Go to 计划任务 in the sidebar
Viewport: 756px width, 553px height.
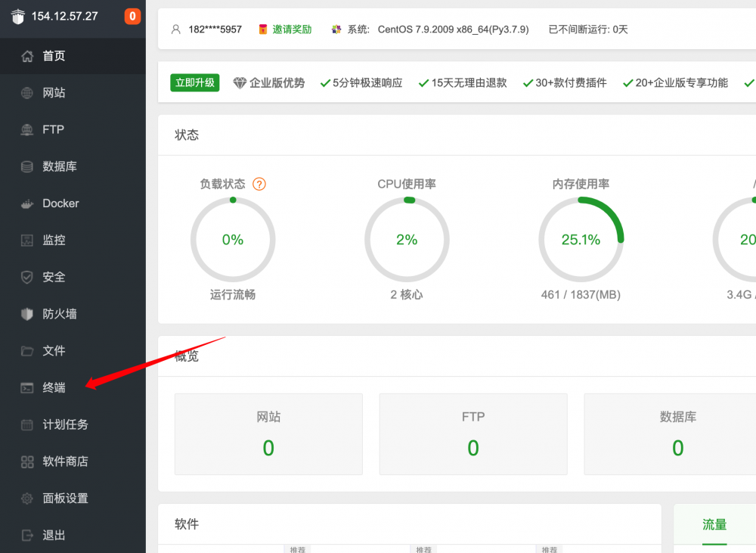click(65, 424)
